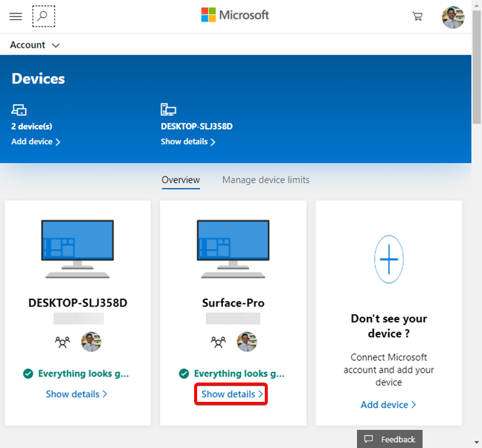
Task: Click the Surface-Pro monitor image
Action: click(x=234, y=249)
